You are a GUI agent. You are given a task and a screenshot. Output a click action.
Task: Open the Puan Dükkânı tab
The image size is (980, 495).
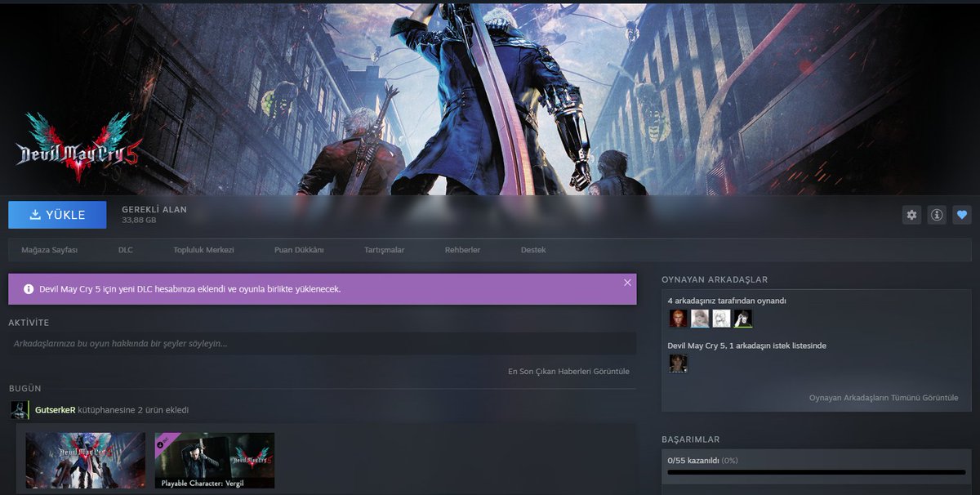(x=299, y=250)
